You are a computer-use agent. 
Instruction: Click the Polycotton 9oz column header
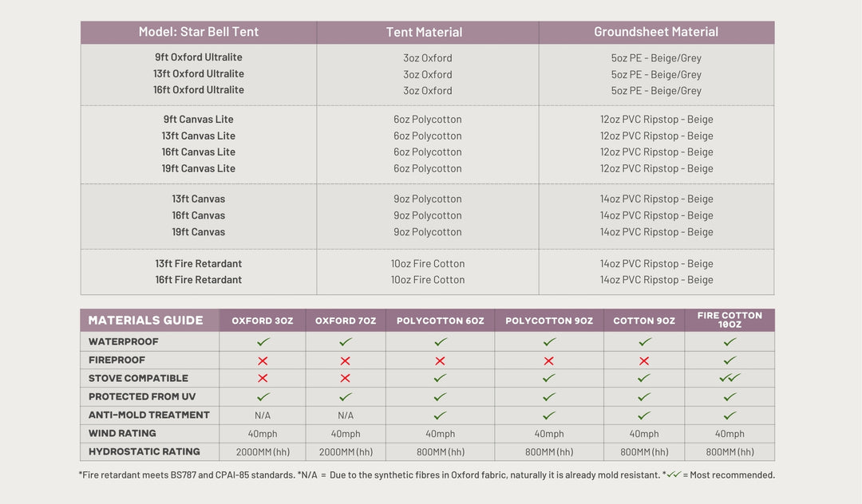click(x=549, y=321)
